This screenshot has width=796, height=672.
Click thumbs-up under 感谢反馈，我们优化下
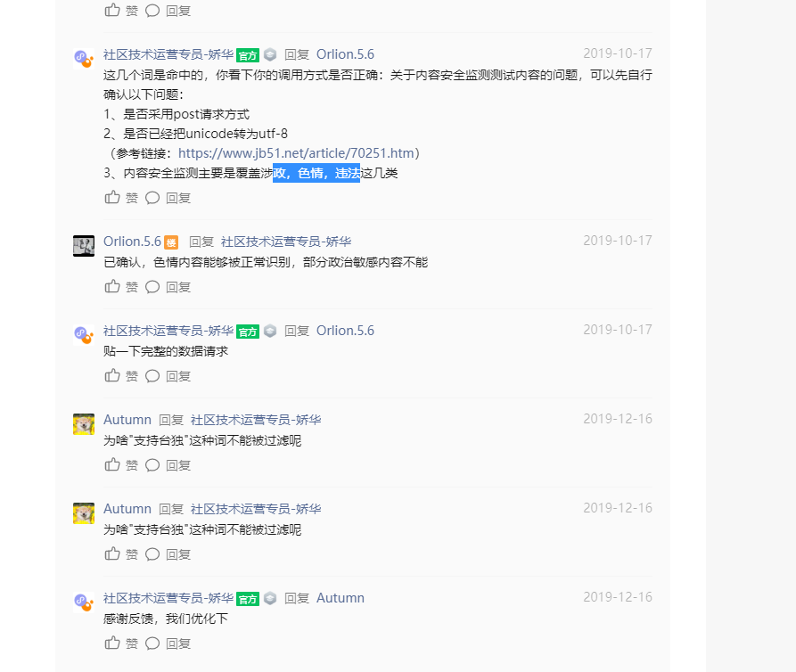coord(112,643)
